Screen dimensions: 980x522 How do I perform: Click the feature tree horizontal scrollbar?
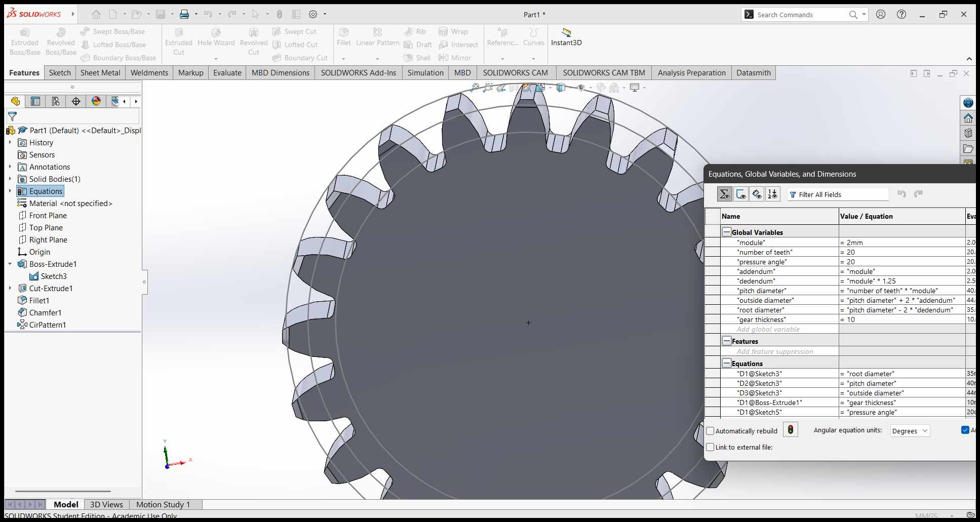tap(63, 491)
